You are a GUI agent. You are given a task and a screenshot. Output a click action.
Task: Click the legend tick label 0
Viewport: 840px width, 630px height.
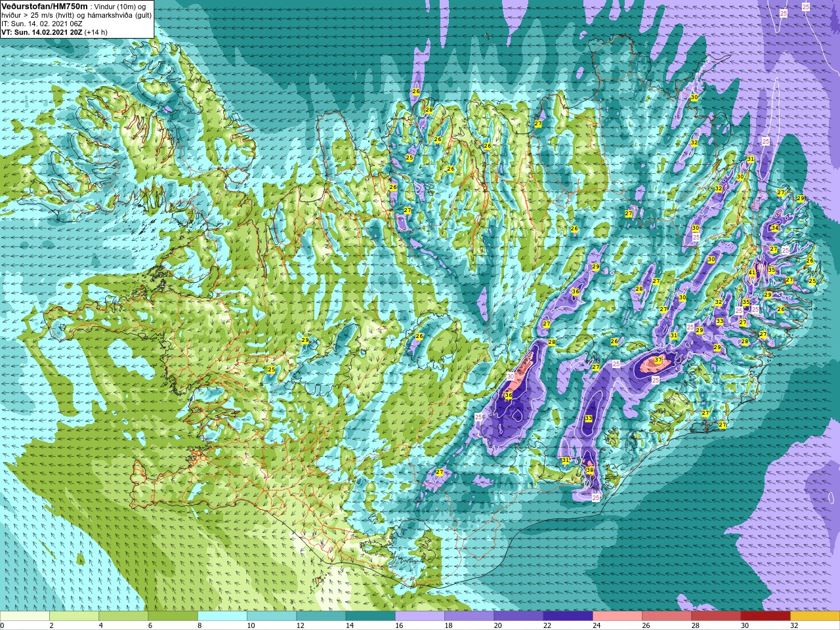3,625
